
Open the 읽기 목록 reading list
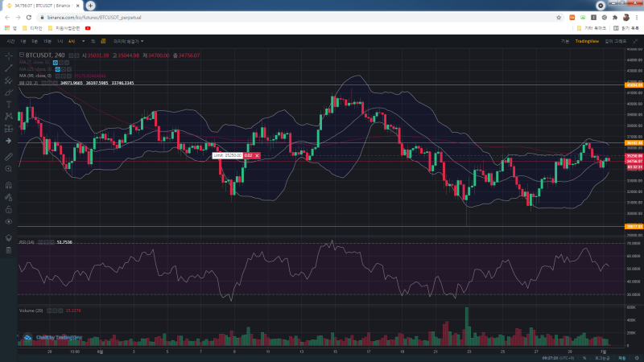(x=626, y=28)
